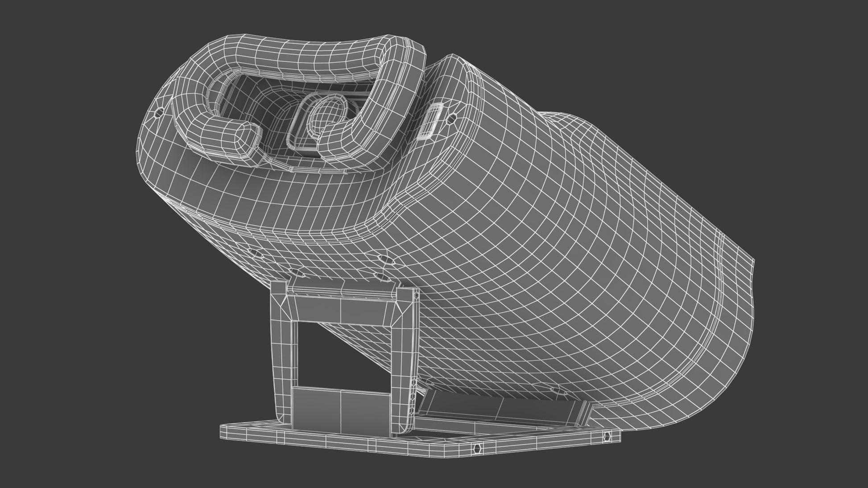Click the rectangular slot on the housing side

[430, 120]
